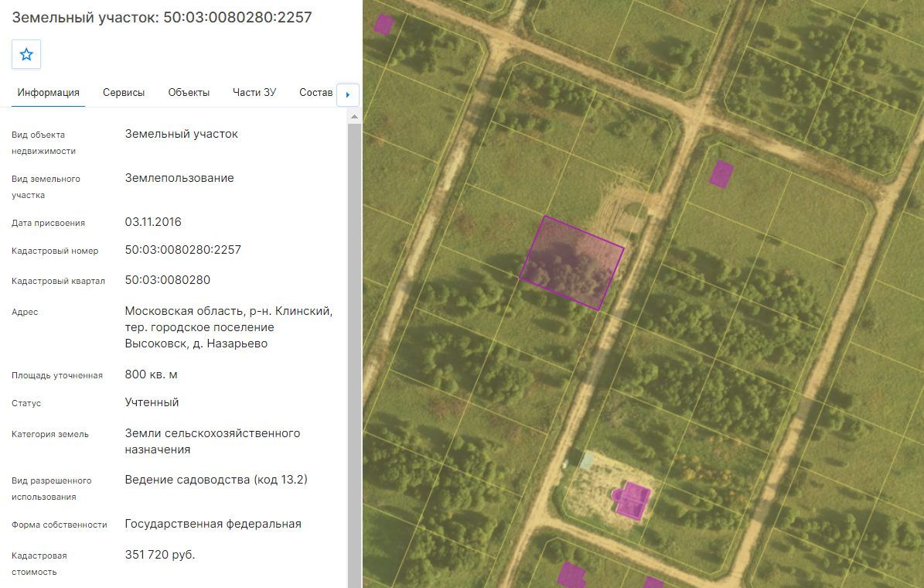Click the Статус field label
The width and height of the screenshot is (924, 588).
(26, 403)
